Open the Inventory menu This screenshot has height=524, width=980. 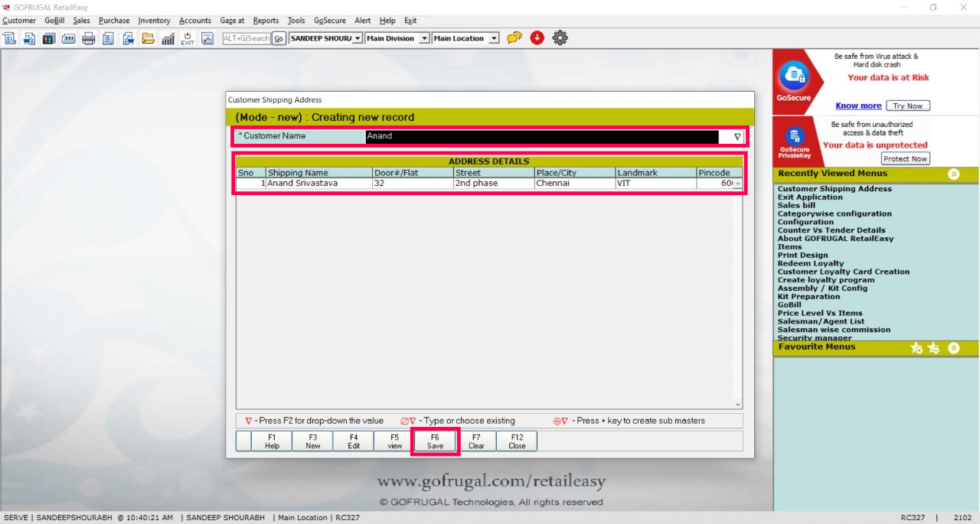[154, 21]
